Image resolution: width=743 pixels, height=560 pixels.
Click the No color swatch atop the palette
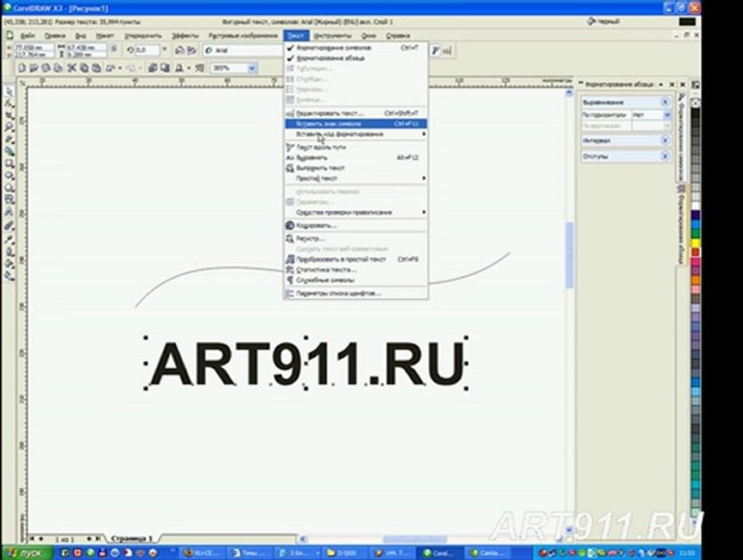tap(695, 103)
